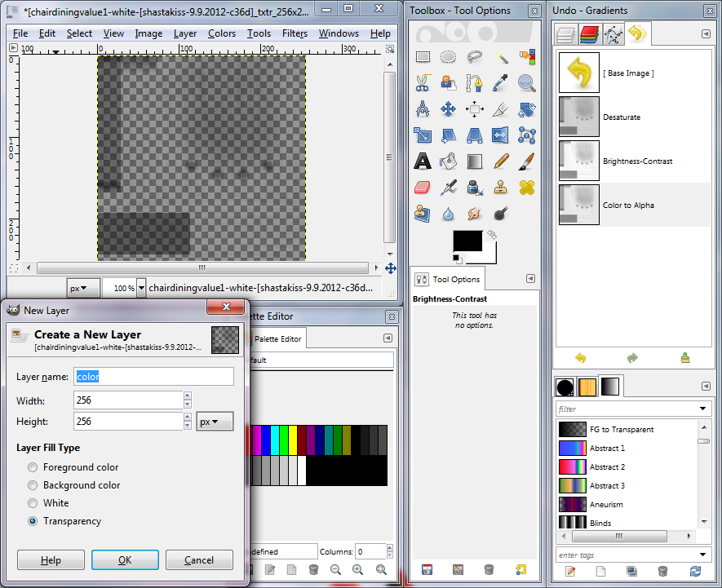Activate the Clone stamp tool
This screenshot has width=722, height=588.
point(500,187)
